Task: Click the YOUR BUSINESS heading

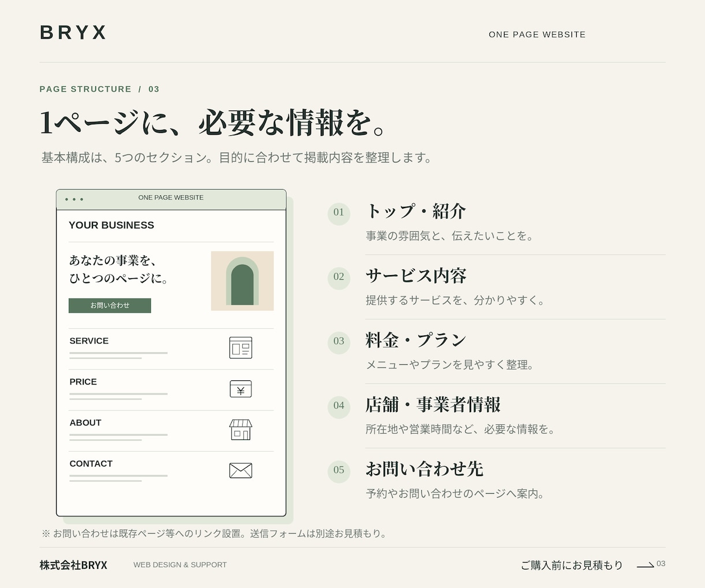Action: [x=112, y=225]
